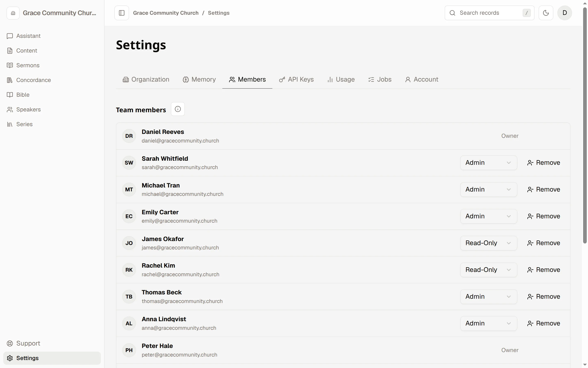This screenshot has width=588, height=368.
Task: Open Anna Lindqvist's role dropdown
Action: (x=489, y=323)
